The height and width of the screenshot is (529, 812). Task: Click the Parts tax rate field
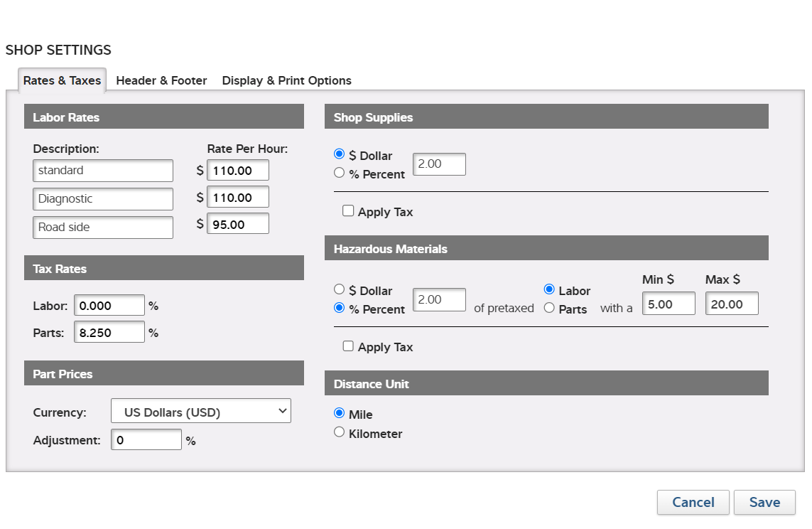point(109,332)
